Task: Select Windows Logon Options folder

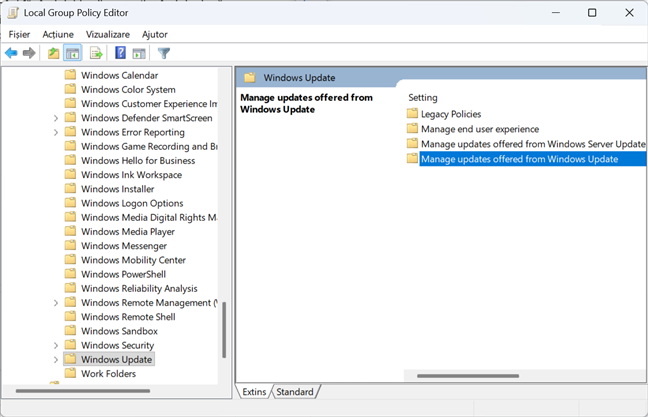Action: coord(132,203)
